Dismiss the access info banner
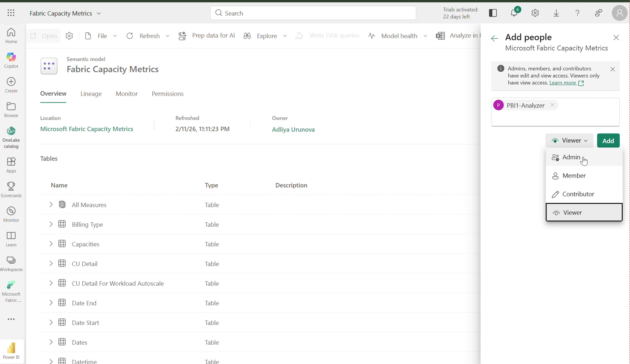This screenshot has height=364, width=630. coord(613,69)
